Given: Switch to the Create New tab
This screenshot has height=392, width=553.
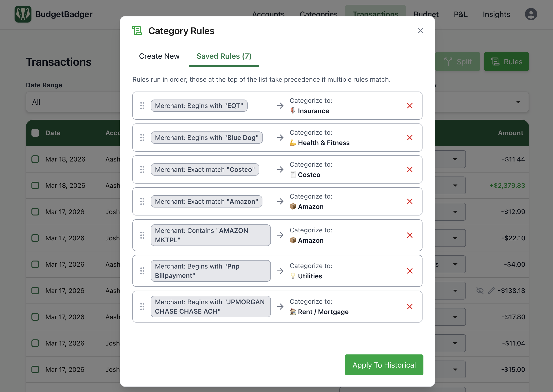Looking at the screenshot, I should (159, 56).
